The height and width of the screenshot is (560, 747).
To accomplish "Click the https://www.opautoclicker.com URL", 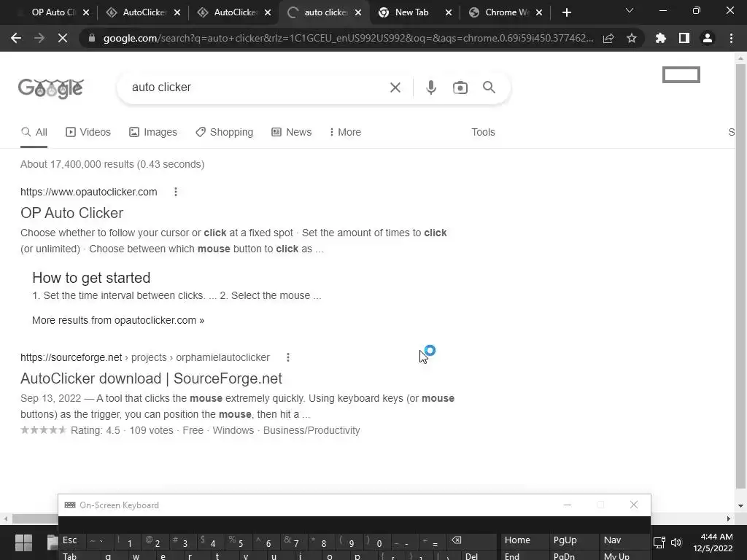I will [88, 192].
